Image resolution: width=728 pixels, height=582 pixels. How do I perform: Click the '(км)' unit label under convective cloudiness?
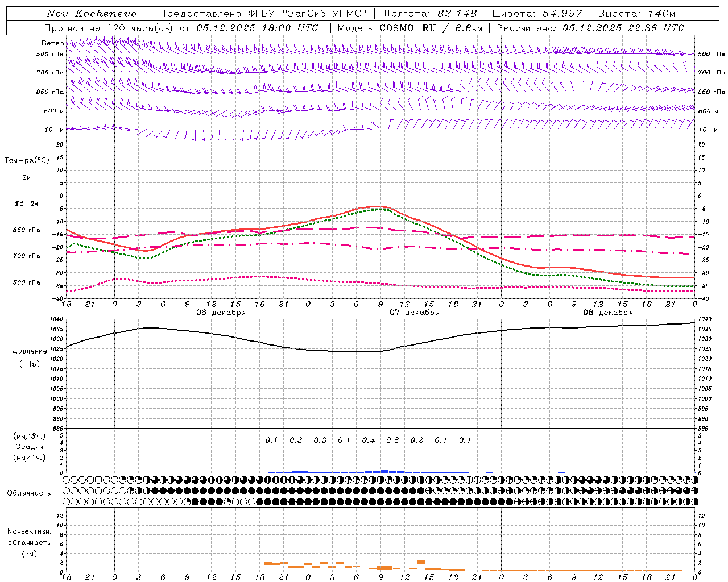coord(30,554)
